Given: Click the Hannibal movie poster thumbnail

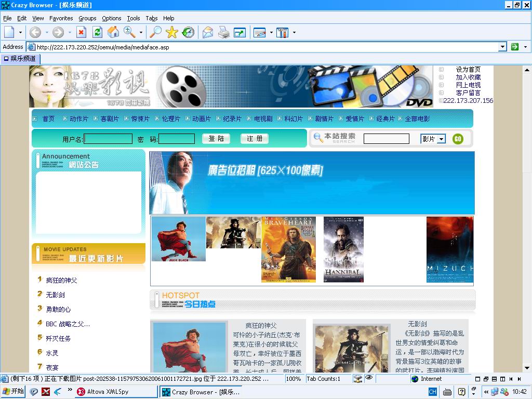Looking at the screenshot, I should click(x=344, y=250).
